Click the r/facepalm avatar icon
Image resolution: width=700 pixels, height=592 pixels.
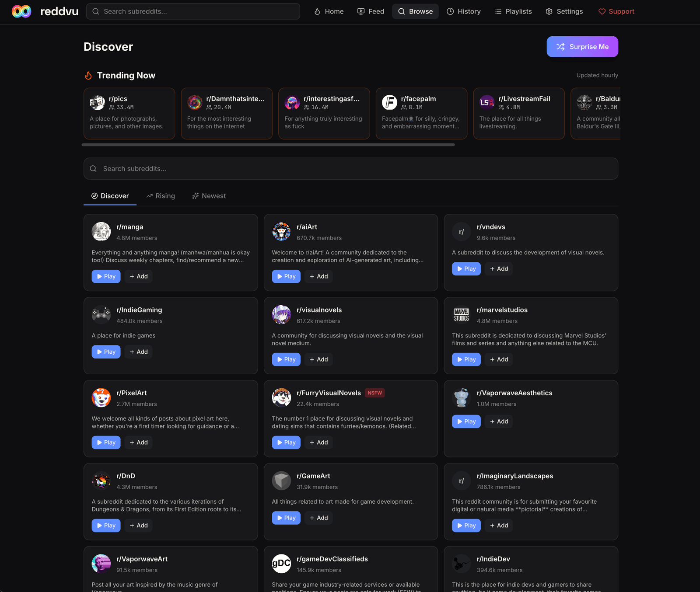tap(389, 103)
